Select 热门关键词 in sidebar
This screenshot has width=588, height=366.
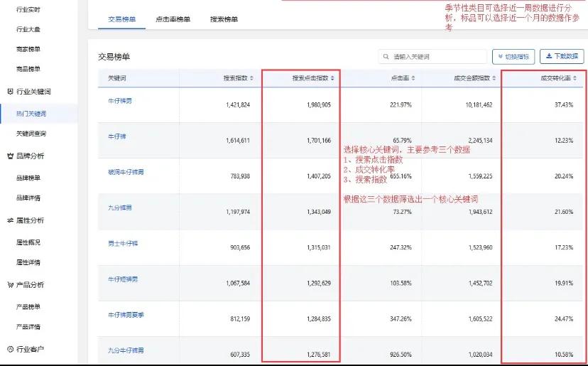point(31,114)
